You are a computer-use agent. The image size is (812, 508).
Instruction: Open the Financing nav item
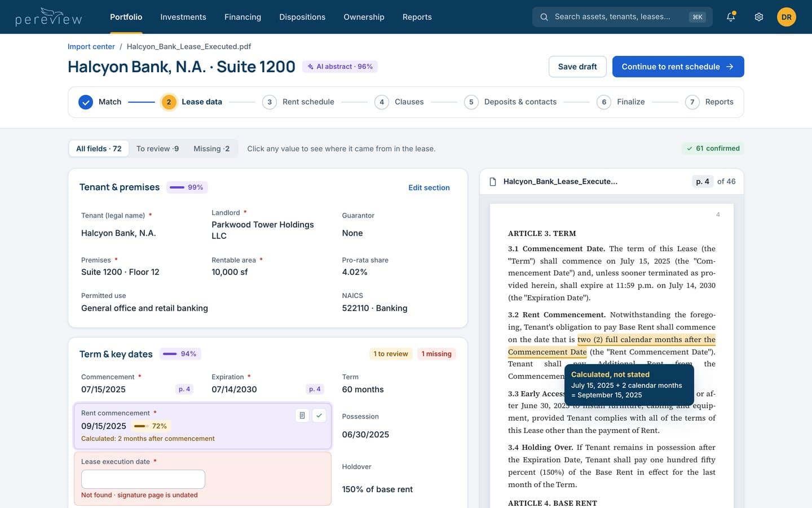pyautogui.click(x=242, y=17)
